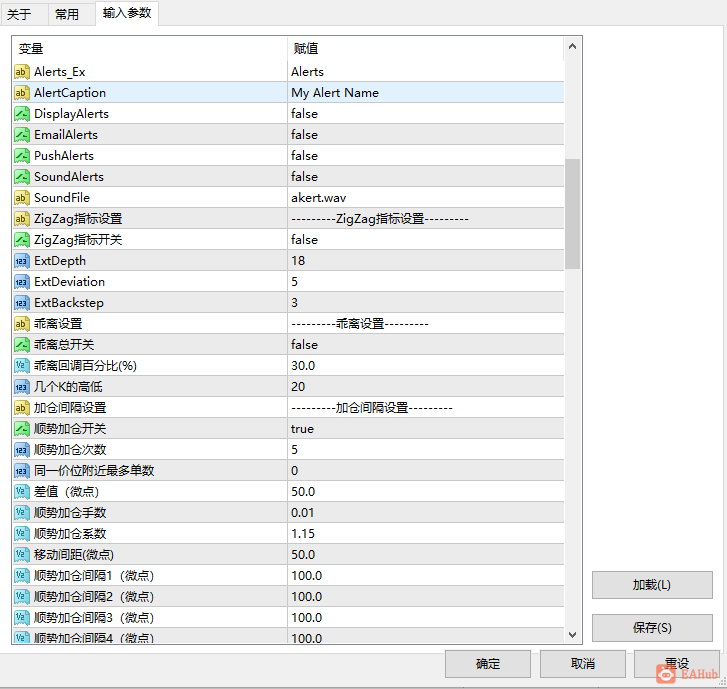Click the bool icon beside PushAlerts
Image resolution: width=727 pixels, height=689 pixels.
[22, 156]
